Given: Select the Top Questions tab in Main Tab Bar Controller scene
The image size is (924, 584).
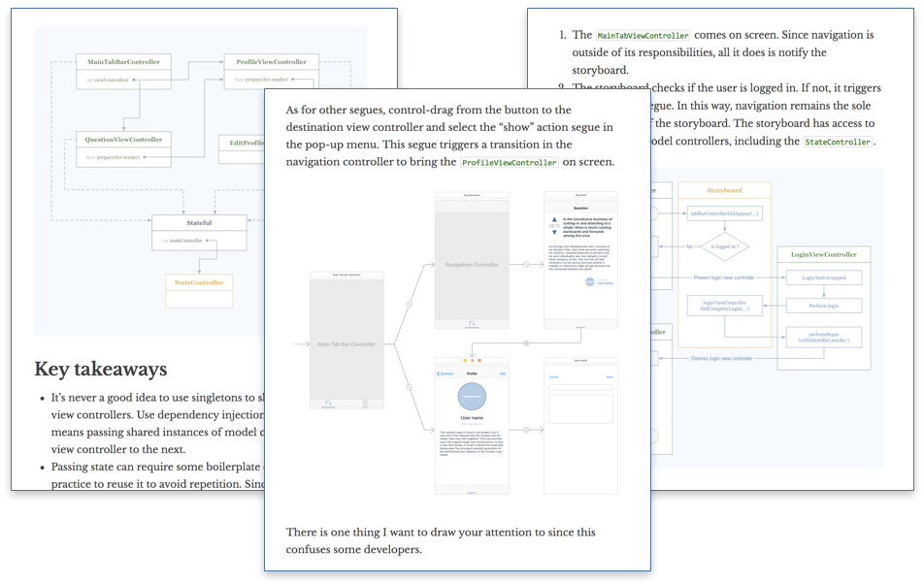Looking at the screenshot, I should (328, 404).
